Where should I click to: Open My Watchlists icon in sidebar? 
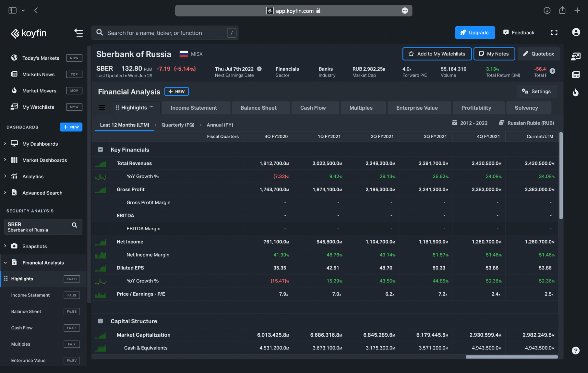pyautogui.click(x=14, y=107)
